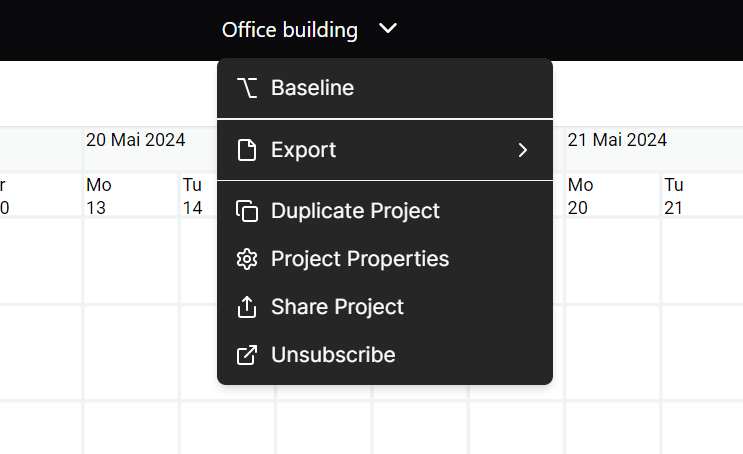743x454 pixels.
Task: Click the Unsubscribe external-link icon
Action: click(x=247, y=355)
